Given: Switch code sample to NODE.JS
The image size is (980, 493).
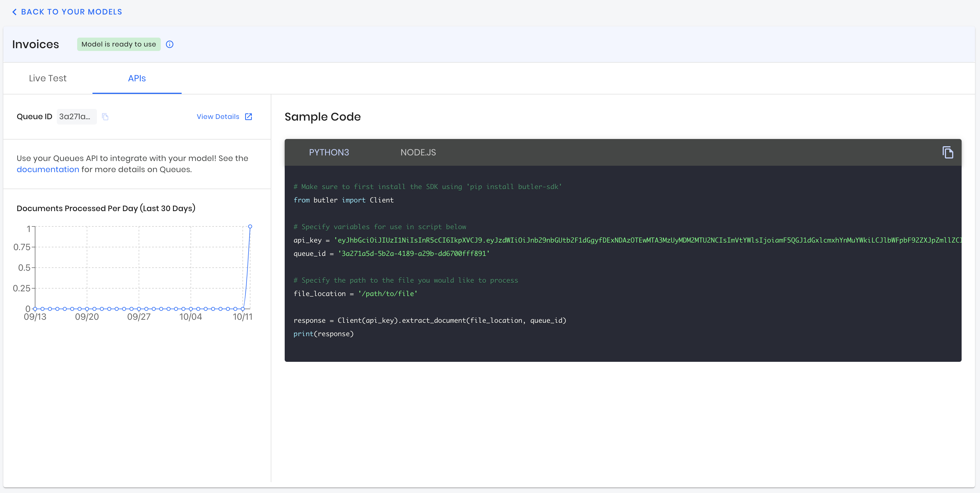Looking at the screenshot, I should (418, 152).
